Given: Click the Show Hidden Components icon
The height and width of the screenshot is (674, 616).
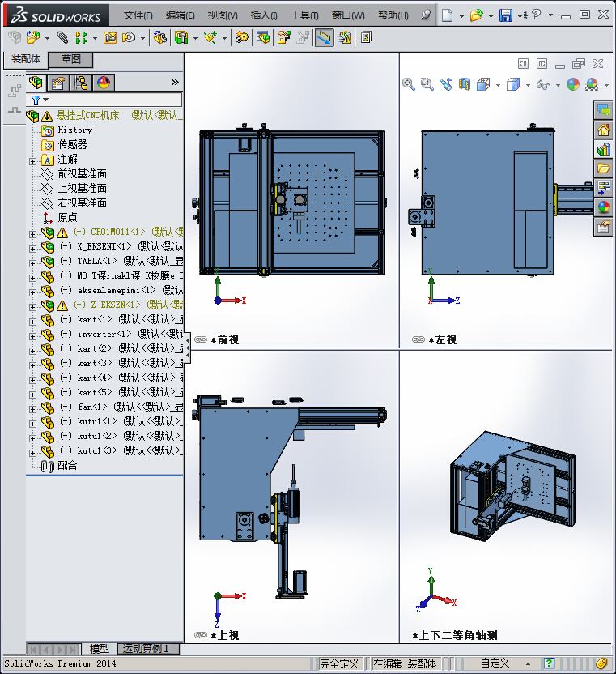Looking at the screenshot, I should (x=159, y=37).
